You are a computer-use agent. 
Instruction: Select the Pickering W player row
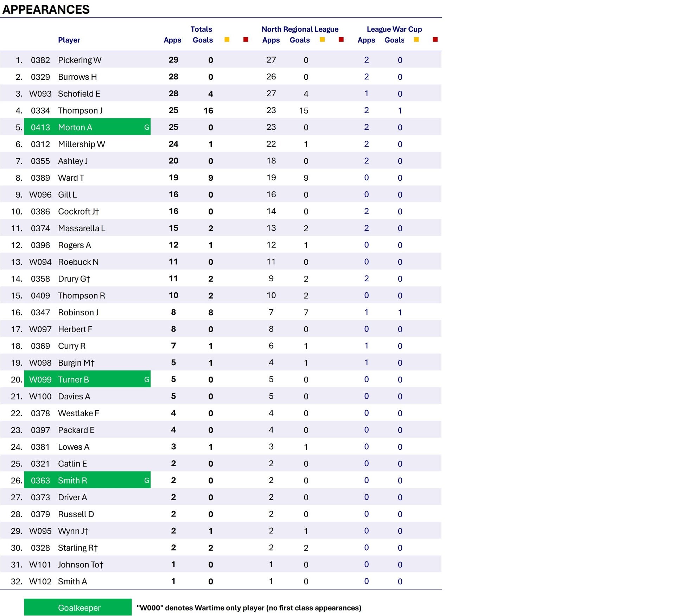[221, 60]
